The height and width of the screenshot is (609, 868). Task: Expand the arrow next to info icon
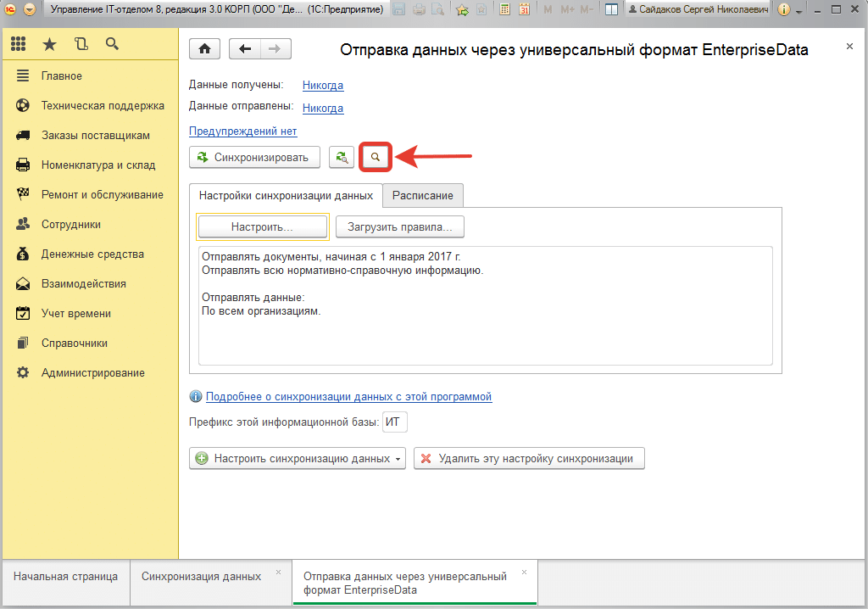798,10
